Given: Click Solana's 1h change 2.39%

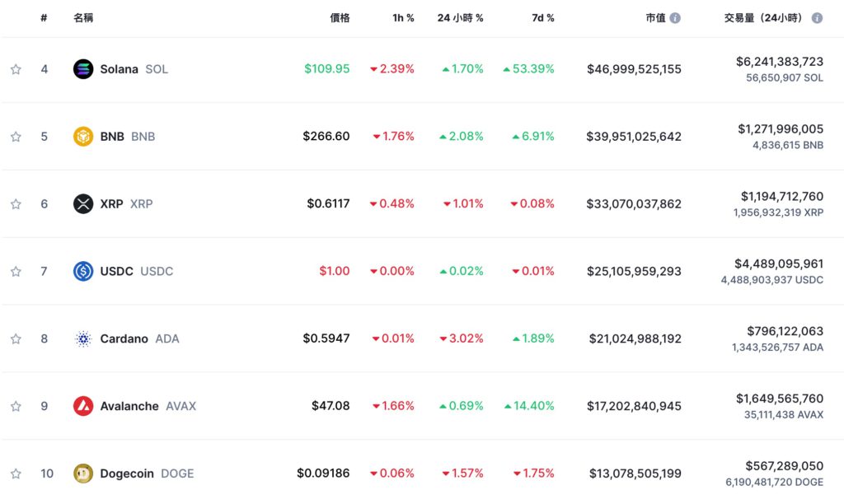Looking at the screenshot, I should click(392, 69).
